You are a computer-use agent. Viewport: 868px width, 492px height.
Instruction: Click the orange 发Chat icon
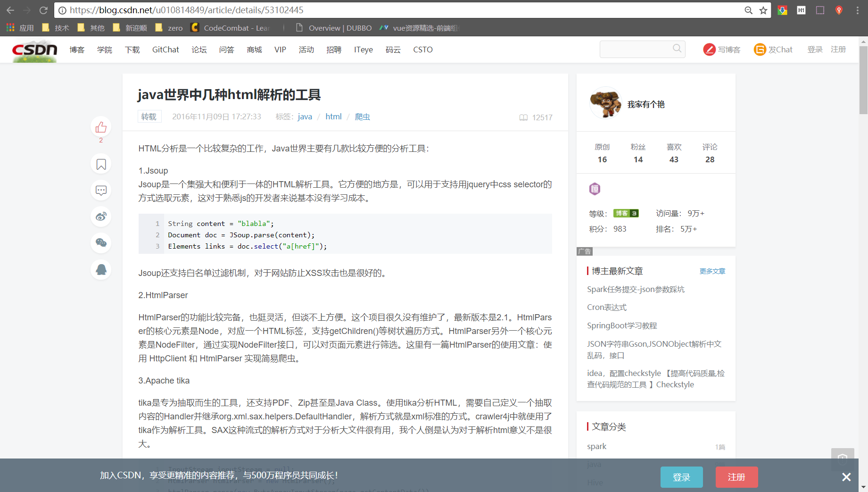point(760,50)
